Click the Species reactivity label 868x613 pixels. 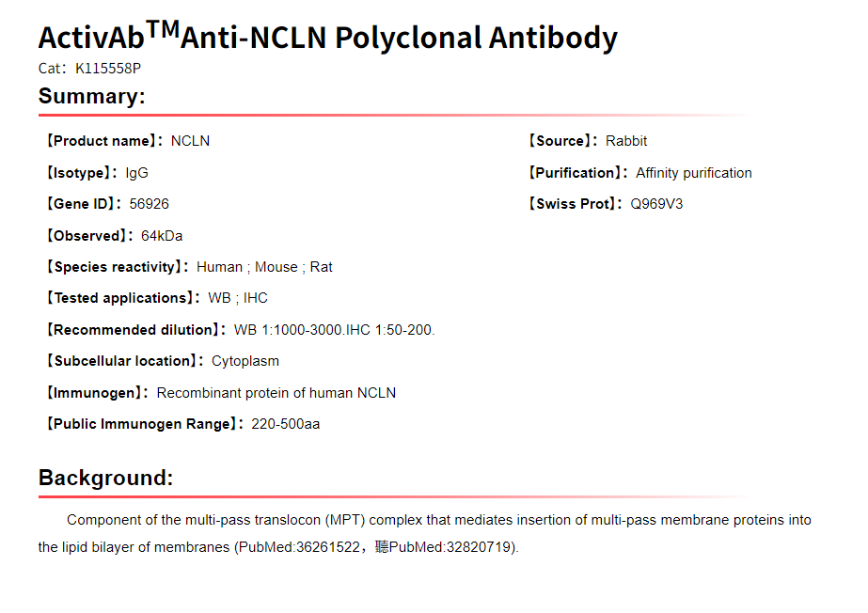tap(117, 267)
